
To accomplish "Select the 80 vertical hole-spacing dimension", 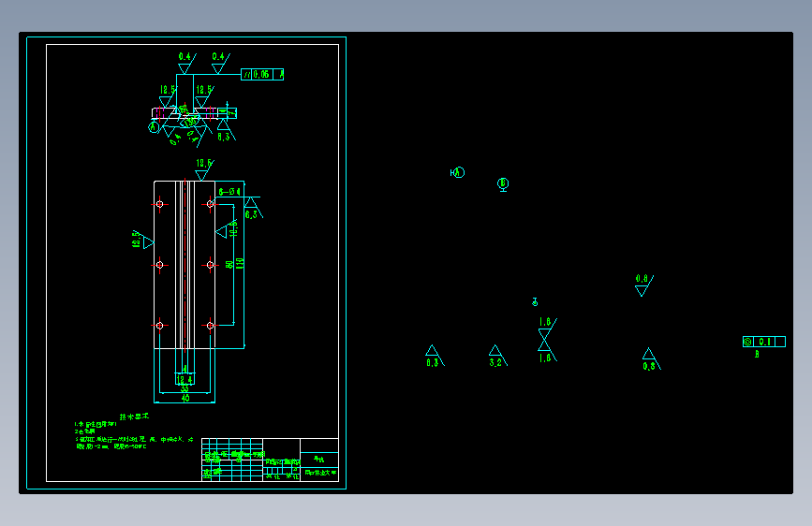I will tap(229, 265).
